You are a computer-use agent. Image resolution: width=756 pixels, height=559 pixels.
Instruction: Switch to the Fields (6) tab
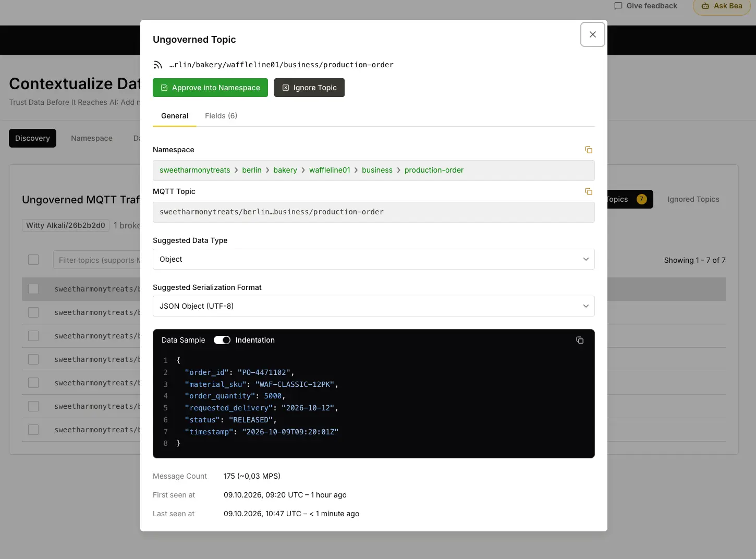[221, 116]
